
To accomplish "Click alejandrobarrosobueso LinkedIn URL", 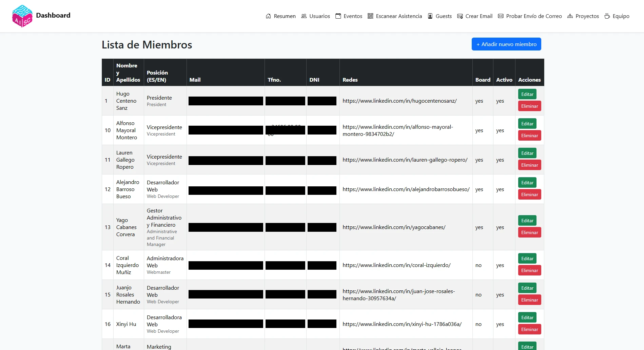I will pyautogui.click(x=406, y=189).
